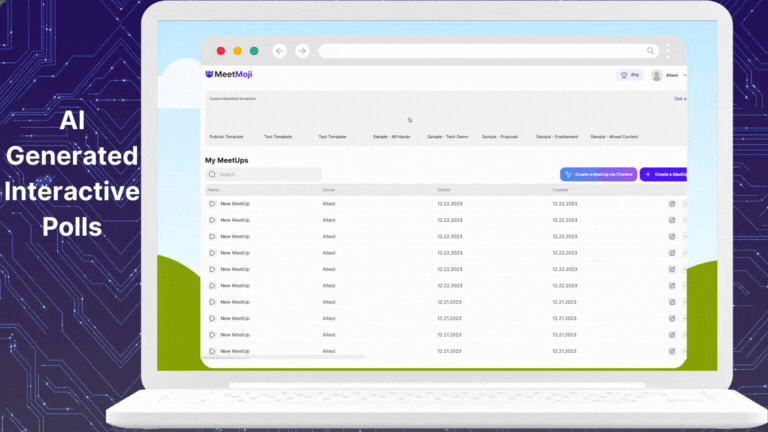Screen dimensions: 768x432
Task: Select the Sample - Proposal template
Action: pos(500,137)
